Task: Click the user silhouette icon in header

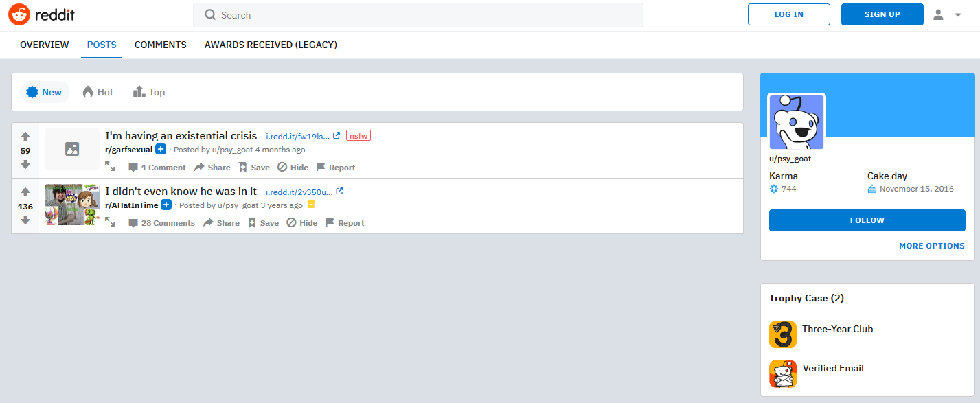Action: 938,14
